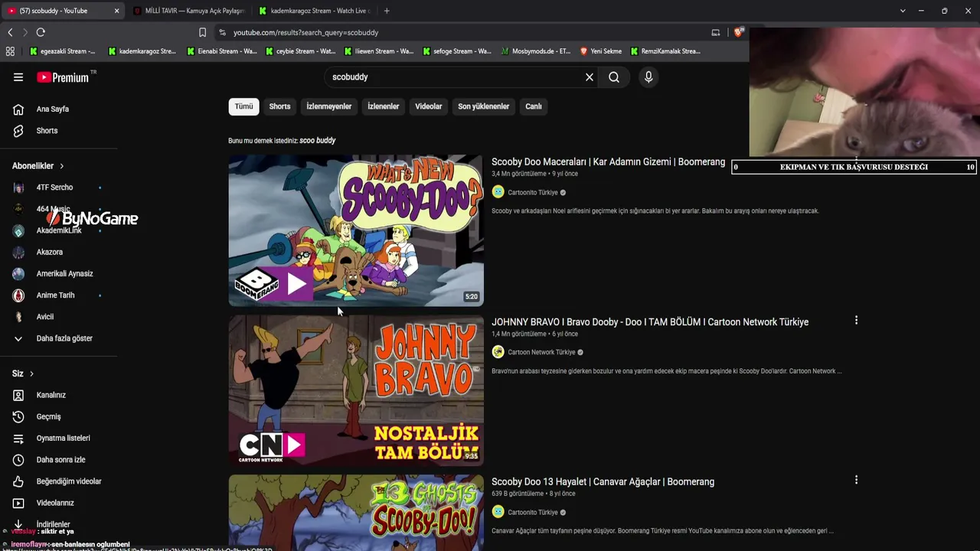980x551 pixels.
Task: Filter results by Canlı
Action: [x=534, y=106]
